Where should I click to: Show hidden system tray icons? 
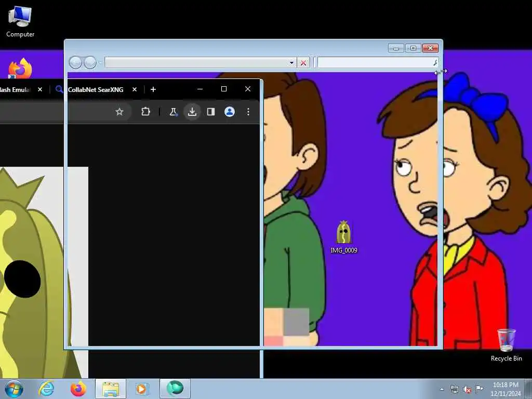click(442, 389)
